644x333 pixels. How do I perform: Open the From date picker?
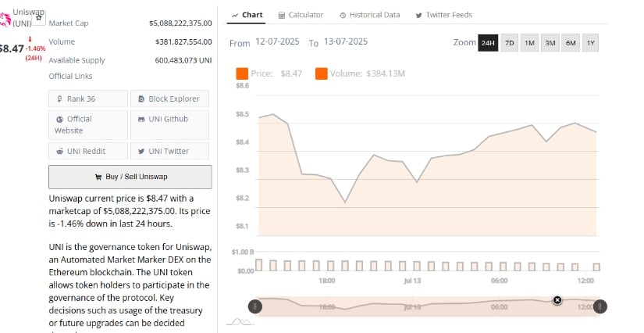(277, 42)
